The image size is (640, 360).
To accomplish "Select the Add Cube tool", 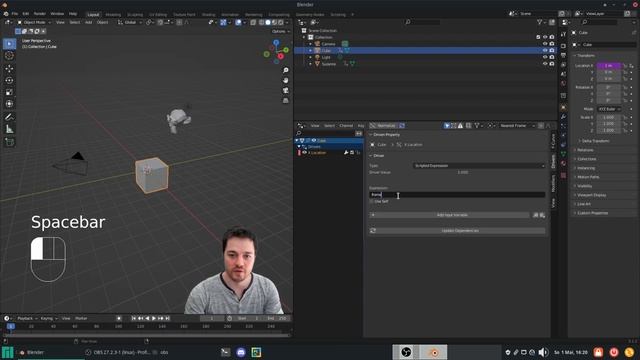I will coord(9,142).
